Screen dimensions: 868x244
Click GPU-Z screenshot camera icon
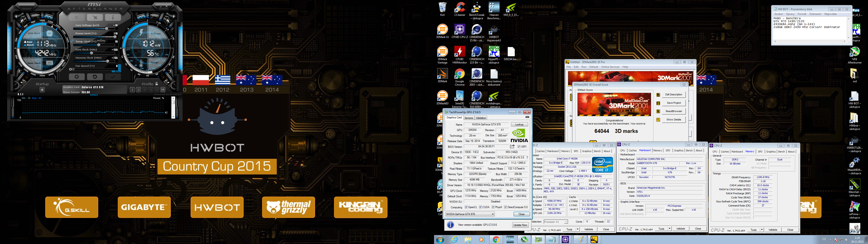click(x=527, y=117)
